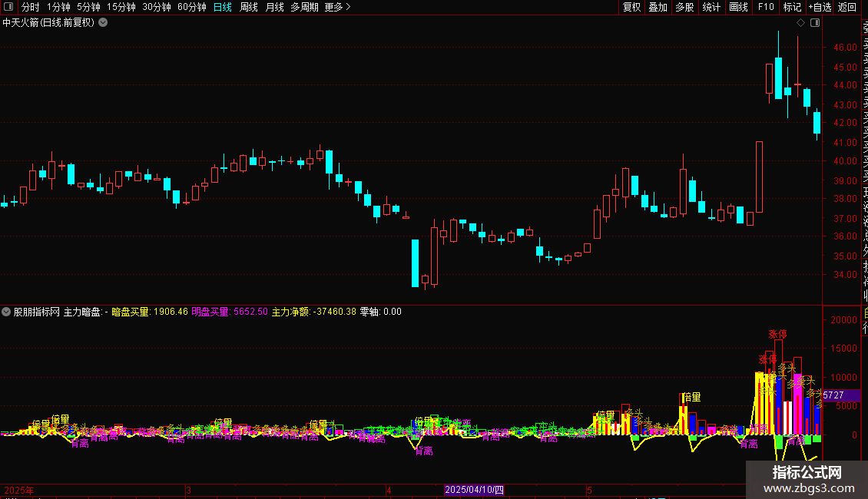The width and height of the screenshot is (868, 499).
Task: Select the 15分钟 period tab
Action: 121,7
